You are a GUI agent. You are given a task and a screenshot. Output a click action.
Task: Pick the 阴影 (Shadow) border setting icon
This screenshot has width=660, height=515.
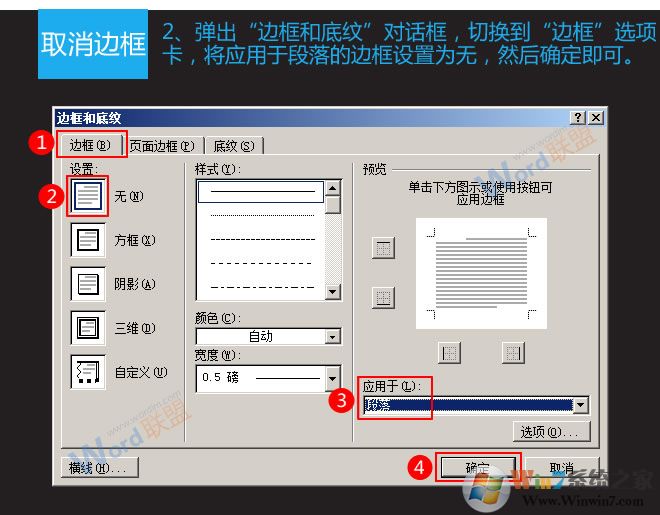(88, 284)
